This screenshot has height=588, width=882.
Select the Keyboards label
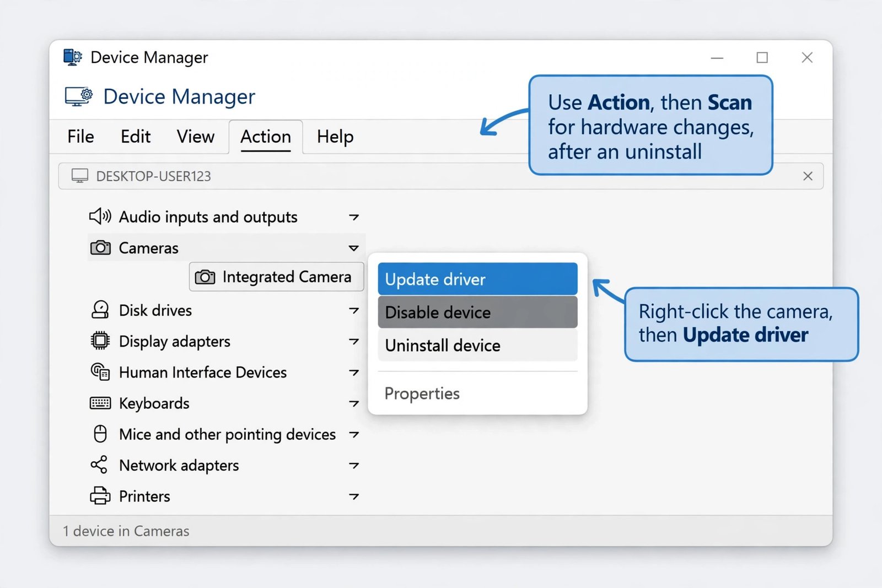click(x=154, y=403)
